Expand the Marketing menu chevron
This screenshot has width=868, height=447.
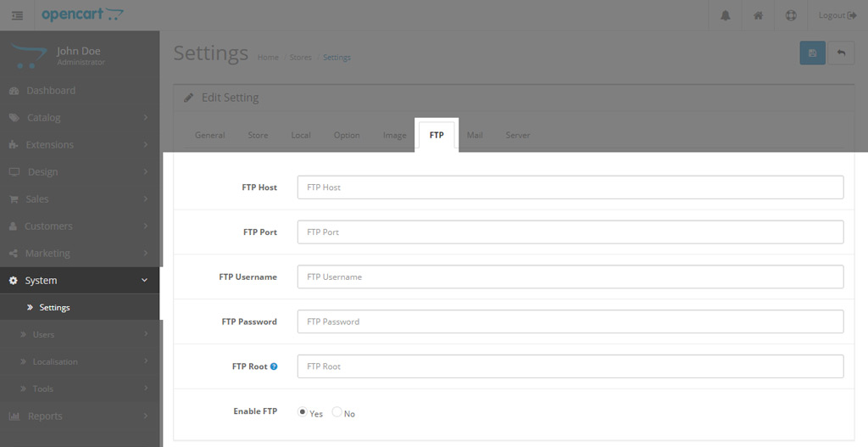[145, 253]
